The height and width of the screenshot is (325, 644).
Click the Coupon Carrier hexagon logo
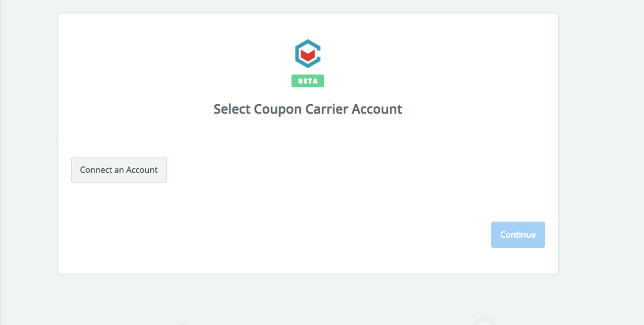308,54
